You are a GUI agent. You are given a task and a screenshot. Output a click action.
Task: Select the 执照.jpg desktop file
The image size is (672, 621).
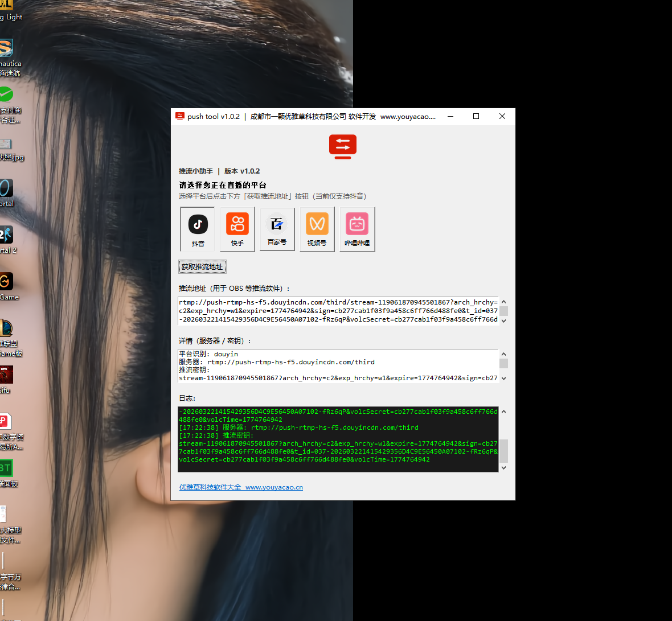(10, 150)
